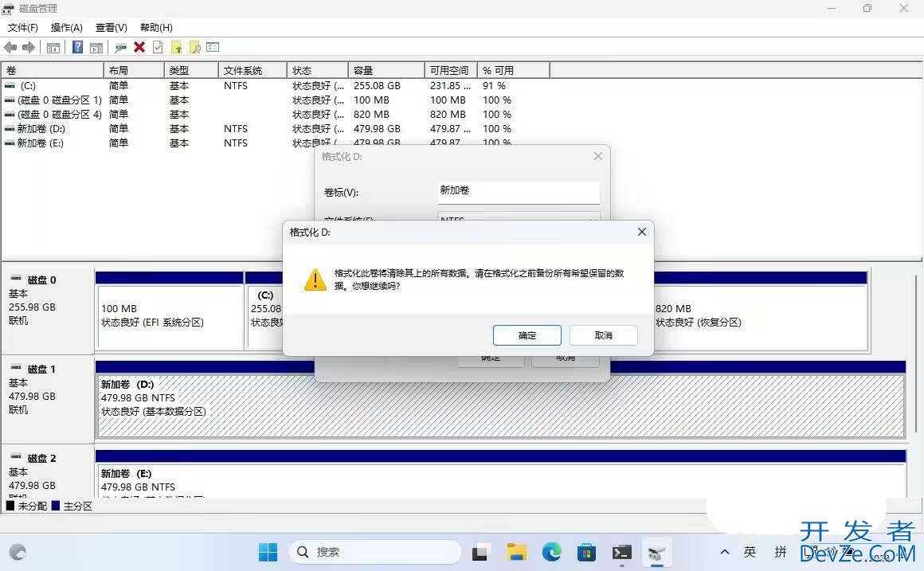The height and width of the screenshot is (571, 924).
Task: Select the 新加卷 (D:) partition on 磁盘 1
Action: pyautogui.click(x=500, y=406)
